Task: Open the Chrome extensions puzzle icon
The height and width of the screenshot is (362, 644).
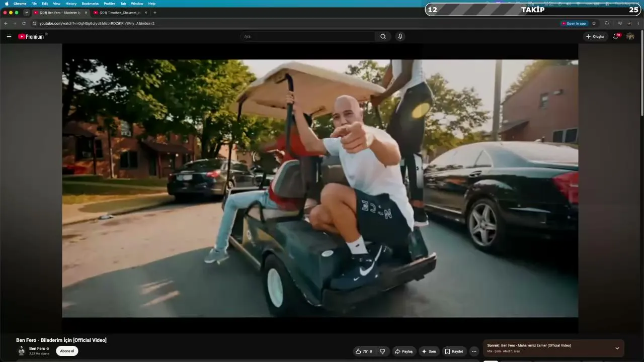Action: coord(606,23)
